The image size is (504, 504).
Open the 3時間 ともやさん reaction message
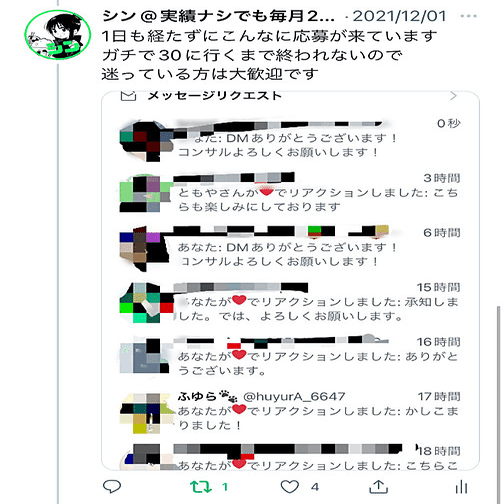(290, 193)
